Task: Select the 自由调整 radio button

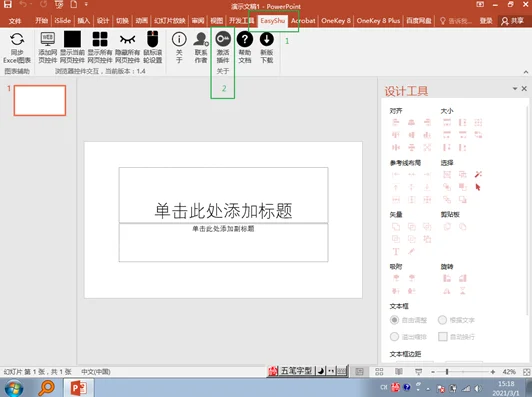Action: [394, 320]
